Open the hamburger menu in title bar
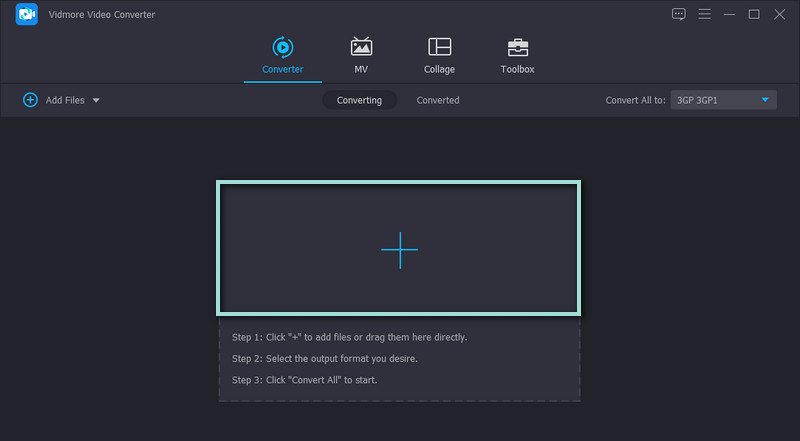The image size is (800, 441). point(704,14)
